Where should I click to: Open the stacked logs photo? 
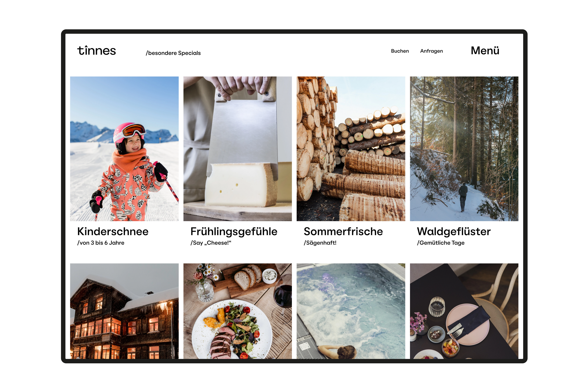351,149
